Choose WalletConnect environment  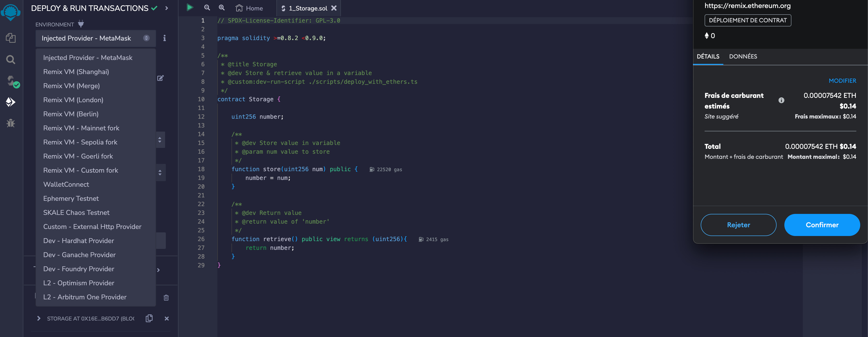(96, 185)
